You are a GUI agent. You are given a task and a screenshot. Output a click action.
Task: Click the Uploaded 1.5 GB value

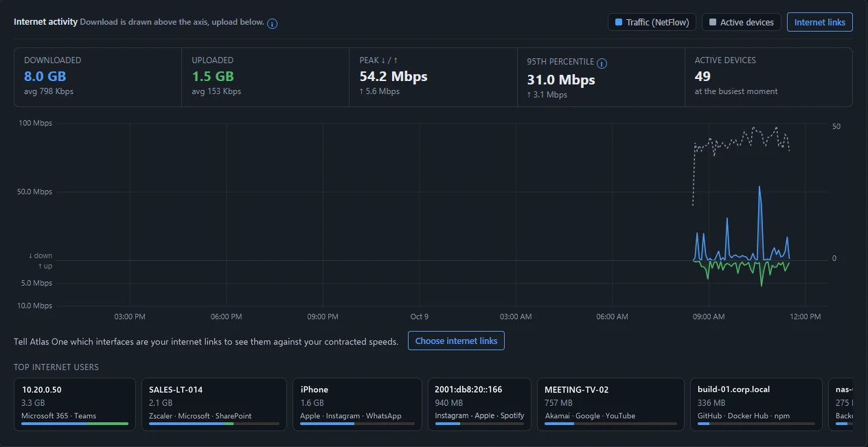(213, 76)
